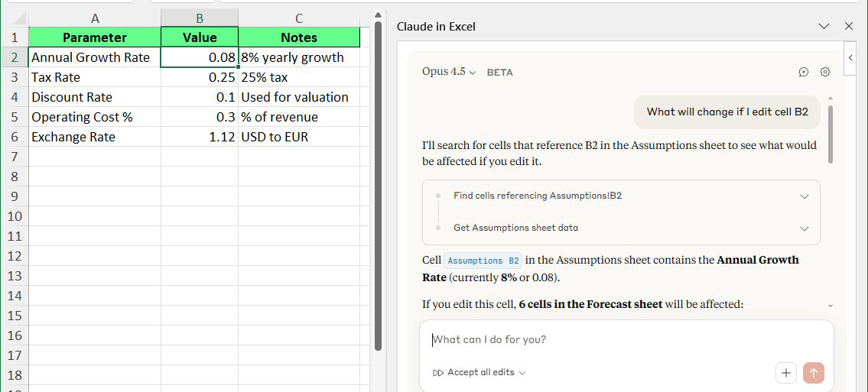Image resolution: width=868 pixels, height=392 pixels.
Task: Select the Tax Rate value cell
Action: point(200,77)
